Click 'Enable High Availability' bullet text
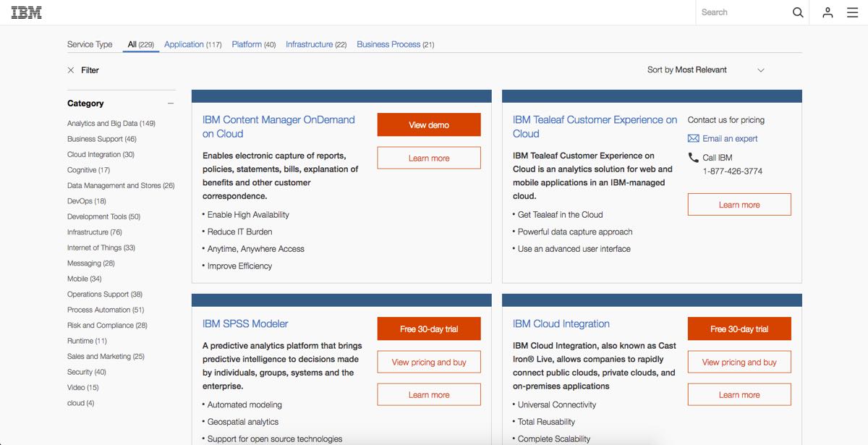868x445 pixels. point(248,215)
